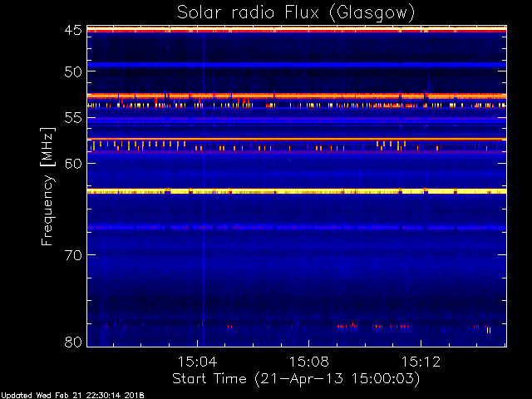
Task: Click the "15:08" time tick label
Action: pos(308,362)
